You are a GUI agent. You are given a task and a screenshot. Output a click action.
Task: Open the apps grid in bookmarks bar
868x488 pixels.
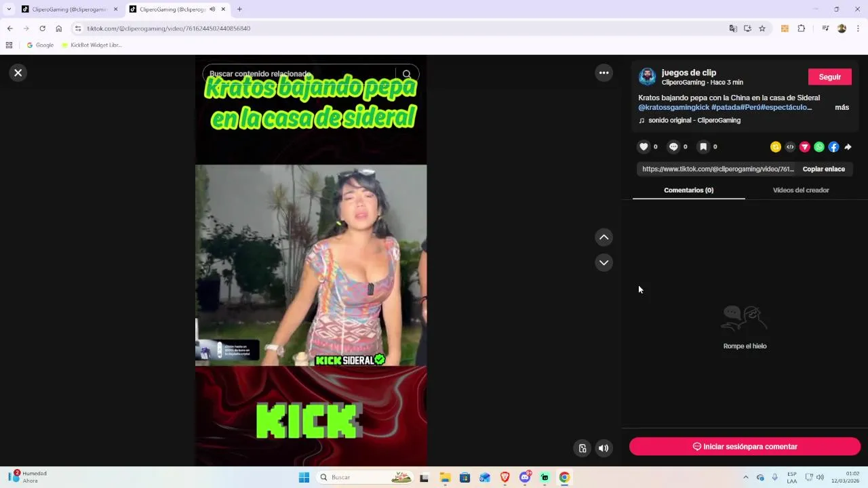click(9, 45)
